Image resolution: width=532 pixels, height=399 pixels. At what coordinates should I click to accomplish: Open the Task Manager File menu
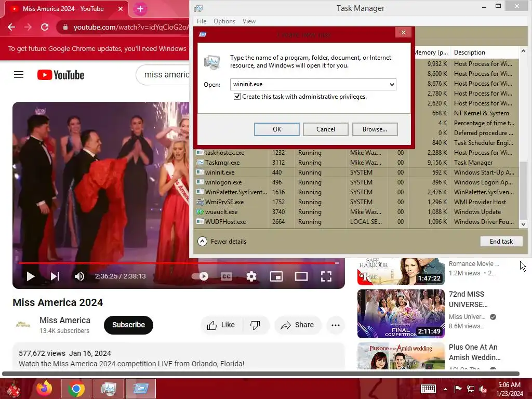202,21
